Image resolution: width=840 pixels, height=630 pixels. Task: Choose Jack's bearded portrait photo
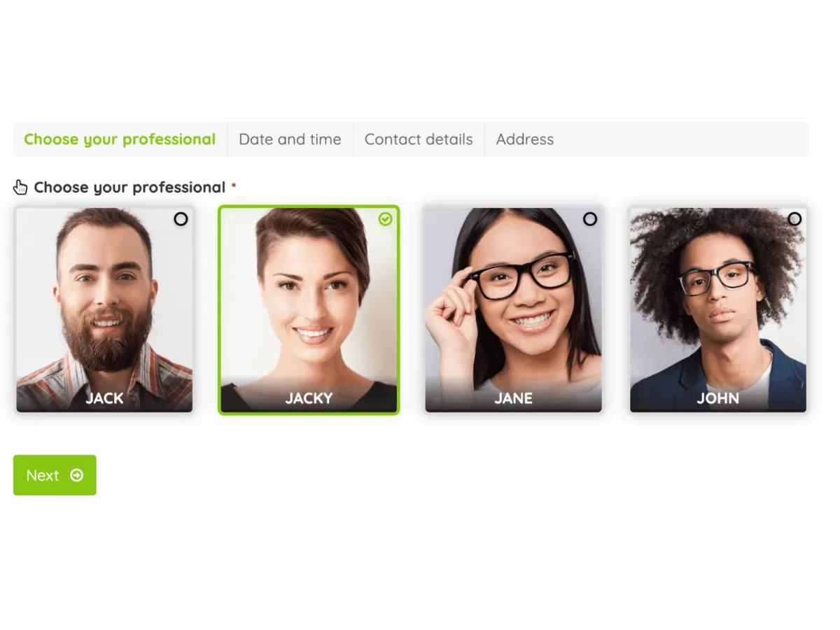coord(104,309)
